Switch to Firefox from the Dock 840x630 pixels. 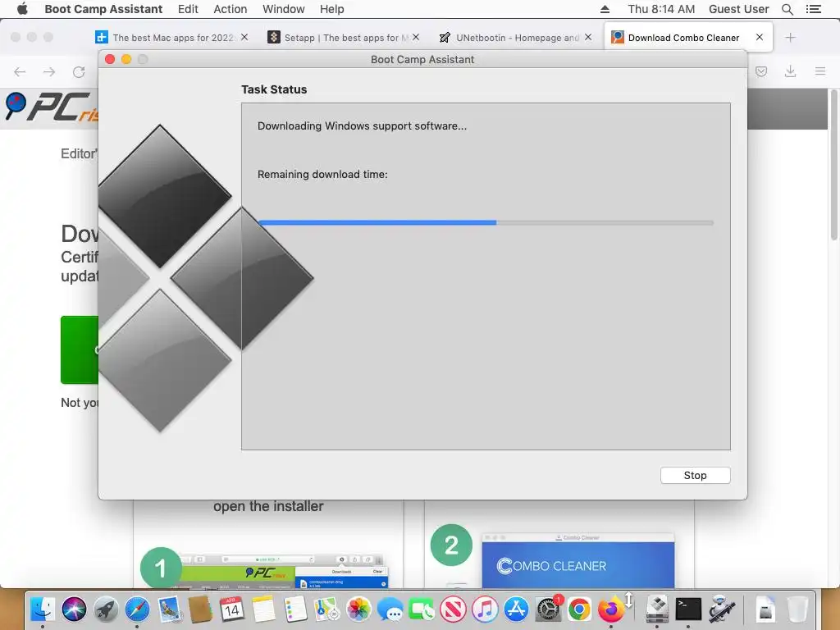point(610,609)
